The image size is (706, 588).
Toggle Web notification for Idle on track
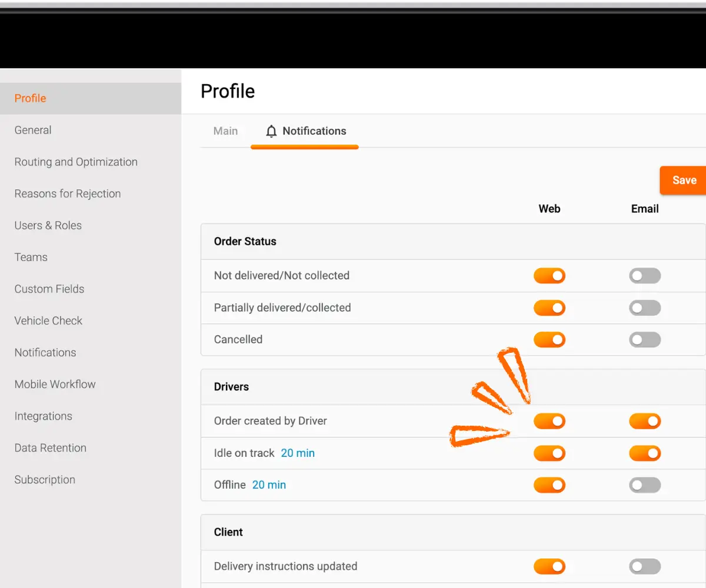point(550,453)
